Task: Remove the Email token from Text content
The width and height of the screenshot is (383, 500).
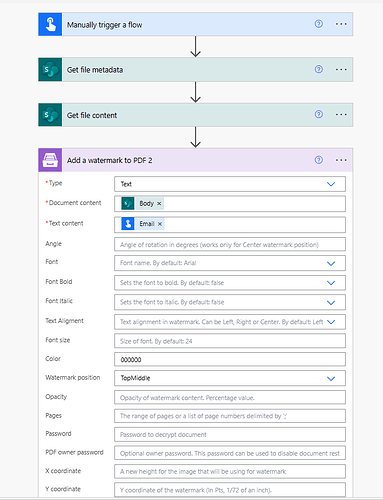Action: coord(160,224)
